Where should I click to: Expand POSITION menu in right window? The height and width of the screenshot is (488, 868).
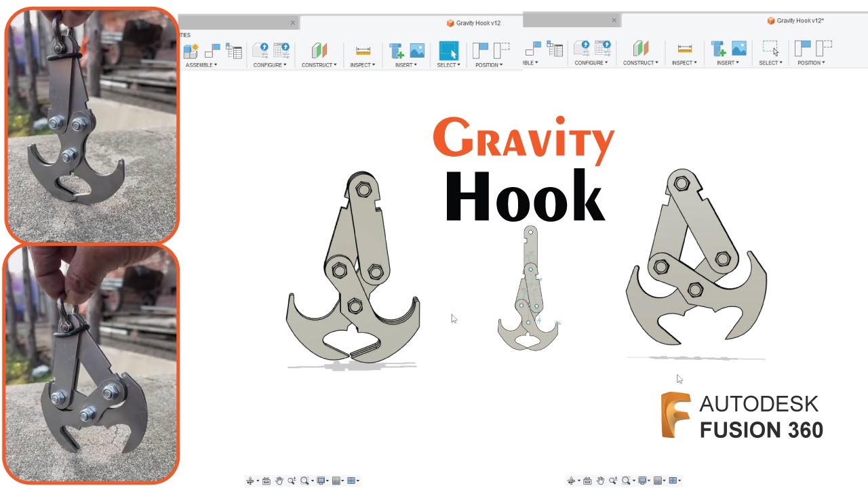[x=811, y=62]
